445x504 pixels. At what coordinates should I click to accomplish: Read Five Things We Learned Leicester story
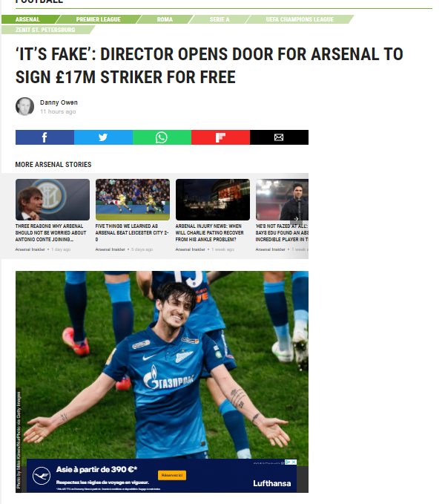click(132, 233)
